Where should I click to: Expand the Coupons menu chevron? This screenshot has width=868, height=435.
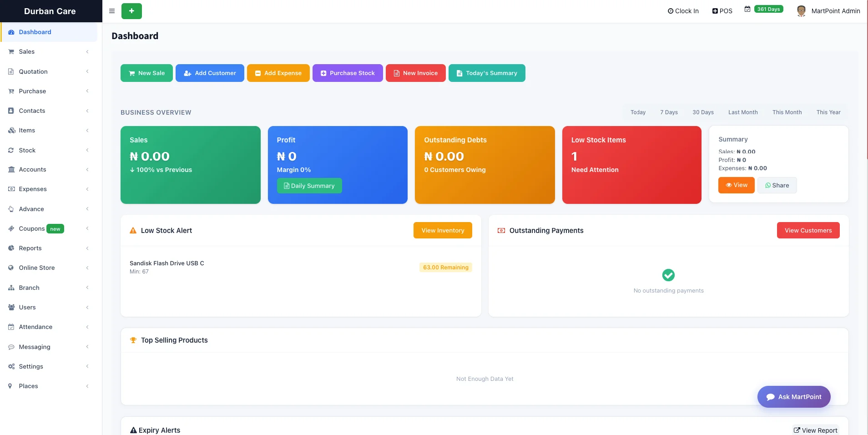coord(87,228)
